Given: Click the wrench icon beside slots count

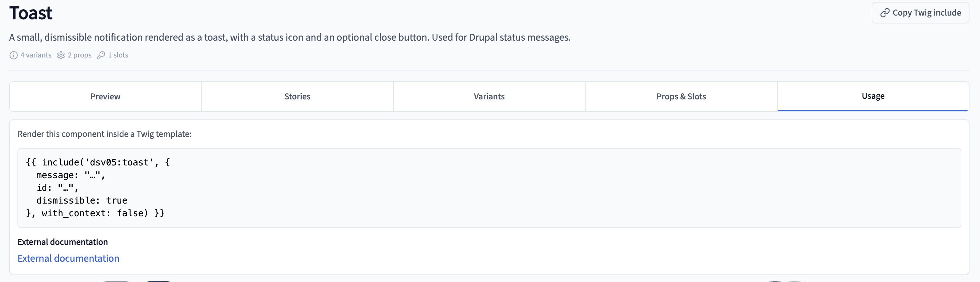Looking at the screenshot, I should [x=101, y=55].
